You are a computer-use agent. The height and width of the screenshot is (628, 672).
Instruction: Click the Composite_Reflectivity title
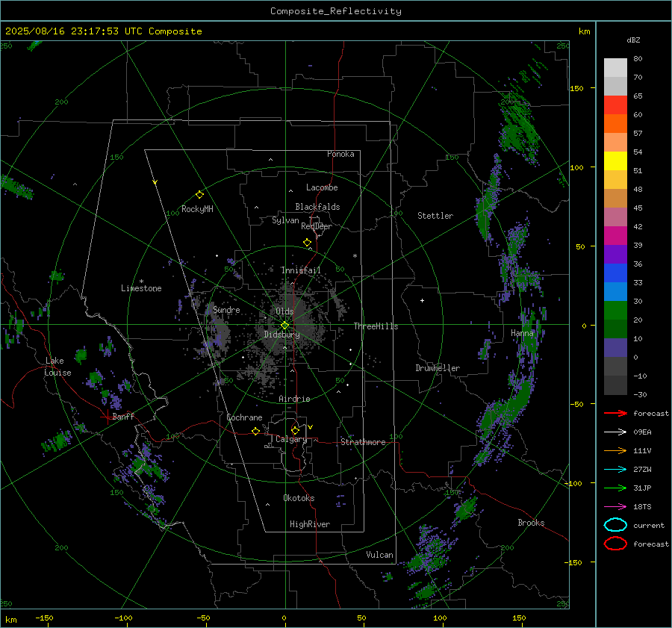click(x=335, y=11)
